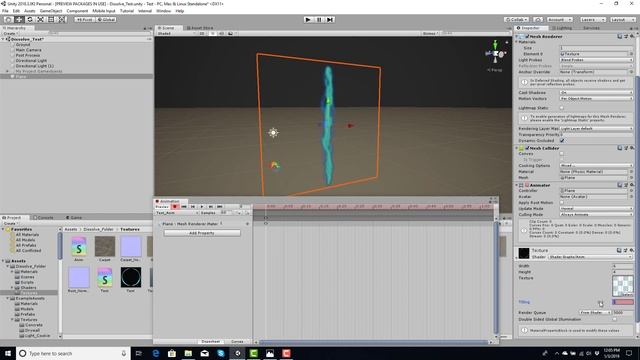This screenshot has height=360, width=640.
Task: Open Animator Update Mode dropdown
Action: pyautogui.click(x=596, y=209)
